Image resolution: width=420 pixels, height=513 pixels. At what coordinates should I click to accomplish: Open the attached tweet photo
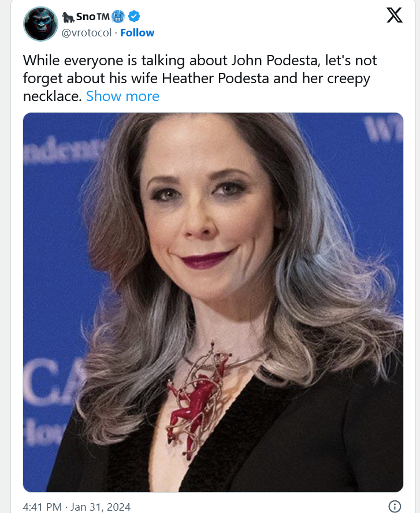pos(213,302)
